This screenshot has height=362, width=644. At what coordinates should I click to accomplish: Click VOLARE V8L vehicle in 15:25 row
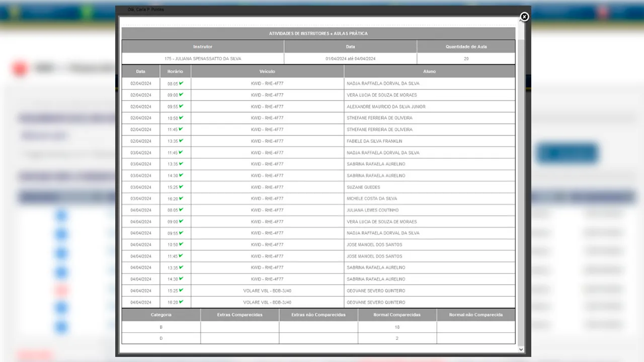coord(267,291)
